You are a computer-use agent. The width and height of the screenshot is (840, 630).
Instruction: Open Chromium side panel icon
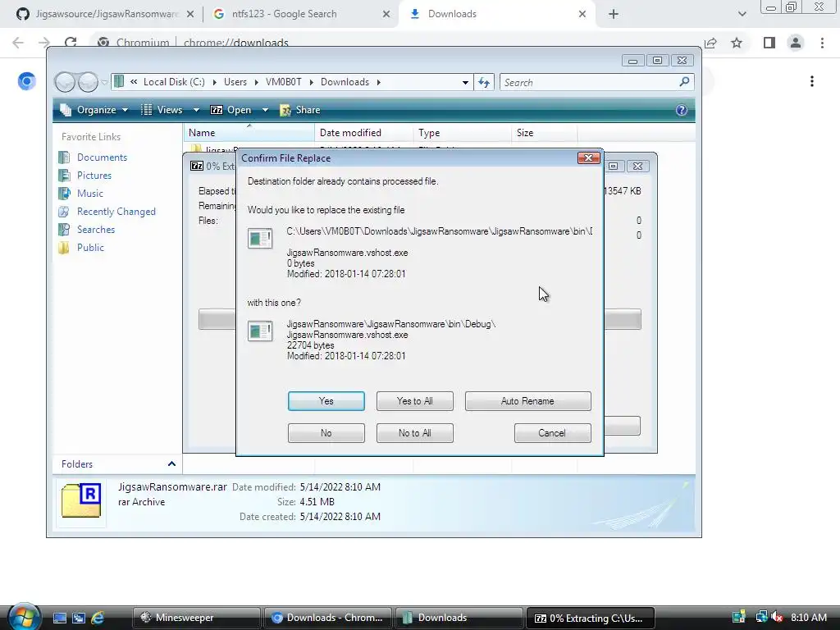769,43
